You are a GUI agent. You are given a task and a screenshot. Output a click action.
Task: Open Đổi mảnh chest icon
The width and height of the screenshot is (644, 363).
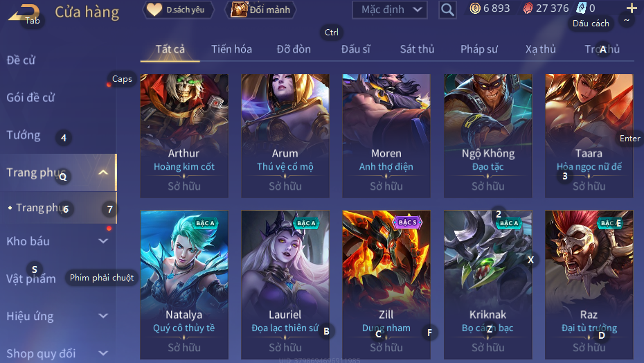(239, 10)
